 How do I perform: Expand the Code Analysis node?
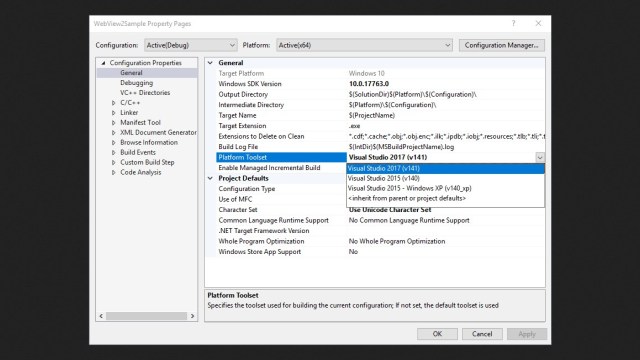click(113, 172)
